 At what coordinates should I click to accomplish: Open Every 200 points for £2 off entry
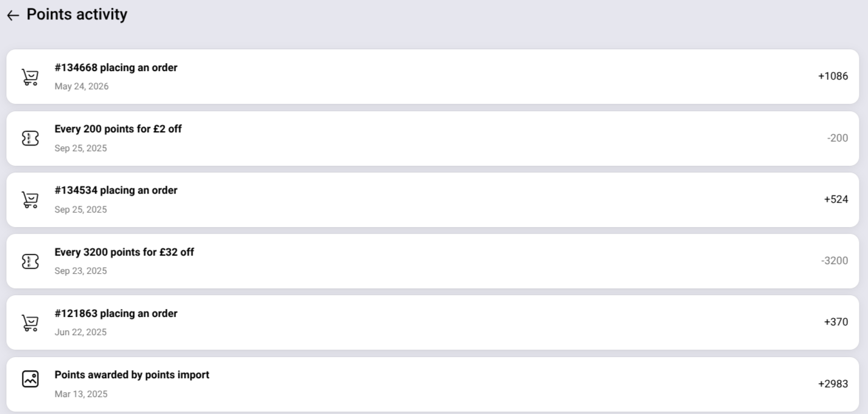pos(433,138)
